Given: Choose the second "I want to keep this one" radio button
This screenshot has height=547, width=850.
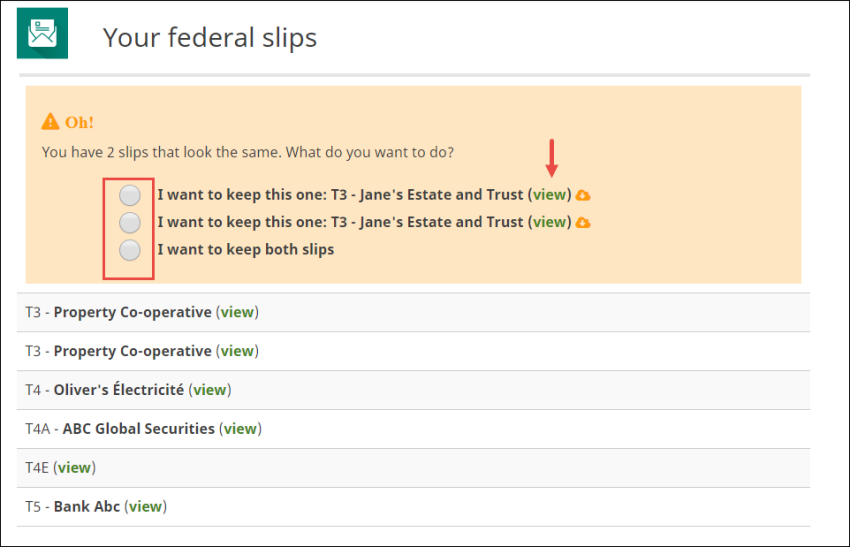Looking at the screenshot, I should (130, 222).
